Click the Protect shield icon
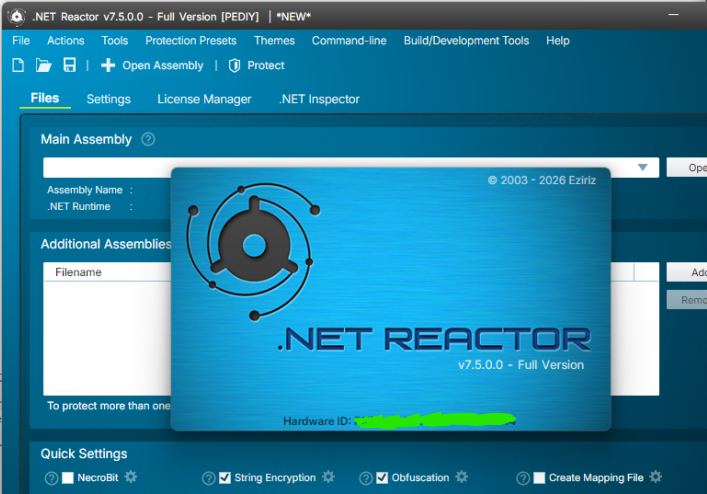This screenshot has height=494, width=707. (234, 65)
